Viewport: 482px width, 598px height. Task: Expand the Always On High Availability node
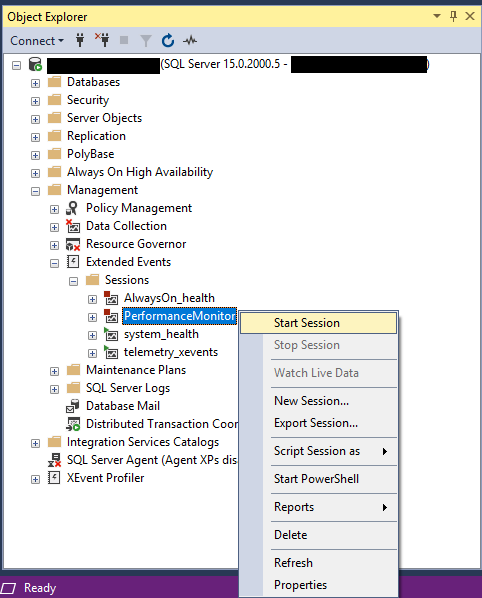(35, 173)
